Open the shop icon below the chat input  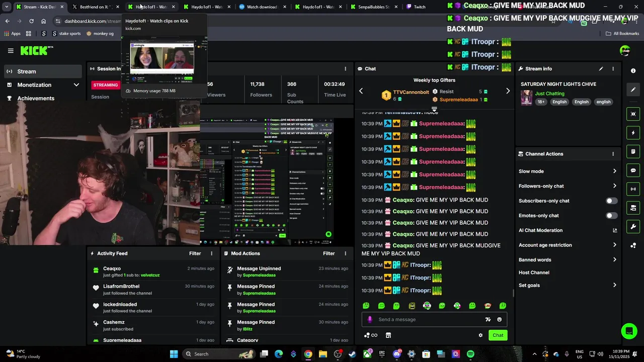[x=388, y=335]
